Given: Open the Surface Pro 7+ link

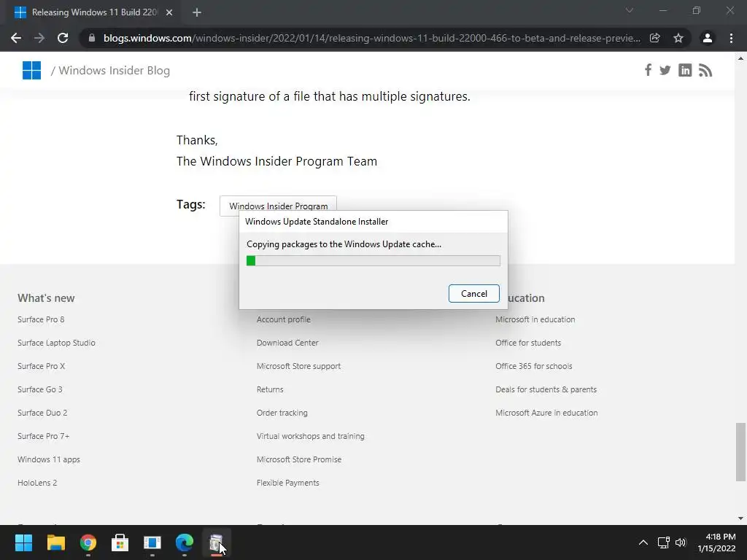Looking at the screenshot, I should (x=44, y=436).
